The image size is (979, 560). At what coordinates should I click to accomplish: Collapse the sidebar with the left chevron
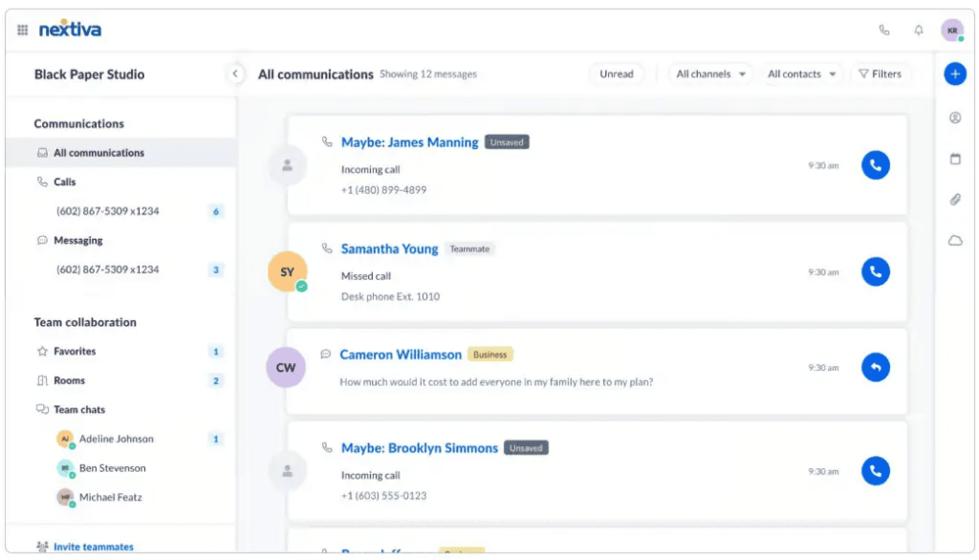[x=235, y=74]
